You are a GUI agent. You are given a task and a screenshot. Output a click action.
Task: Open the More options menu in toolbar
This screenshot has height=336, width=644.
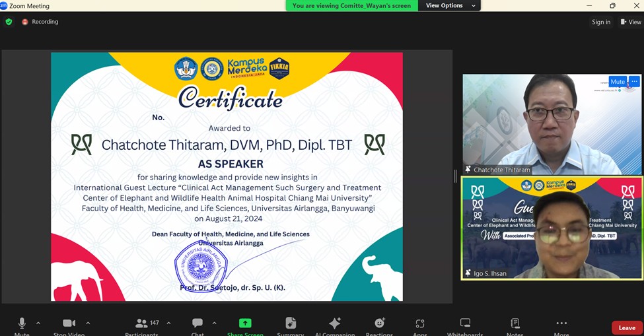pos(561,323)
